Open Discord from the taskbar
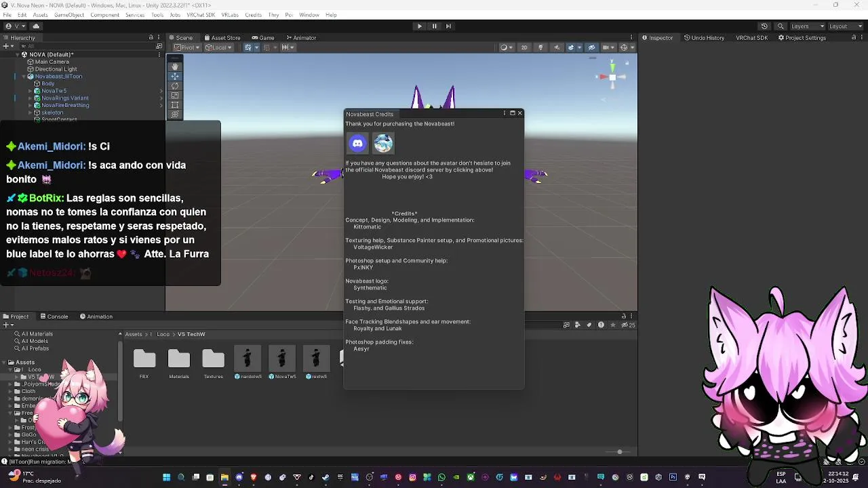868x488 pixels. point(239,477)
